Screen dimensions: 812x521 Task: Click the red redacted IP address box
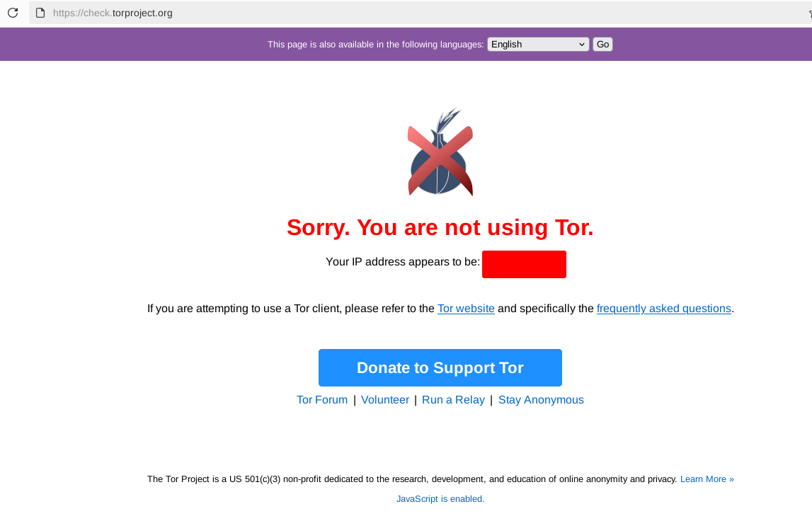[524, 264]
